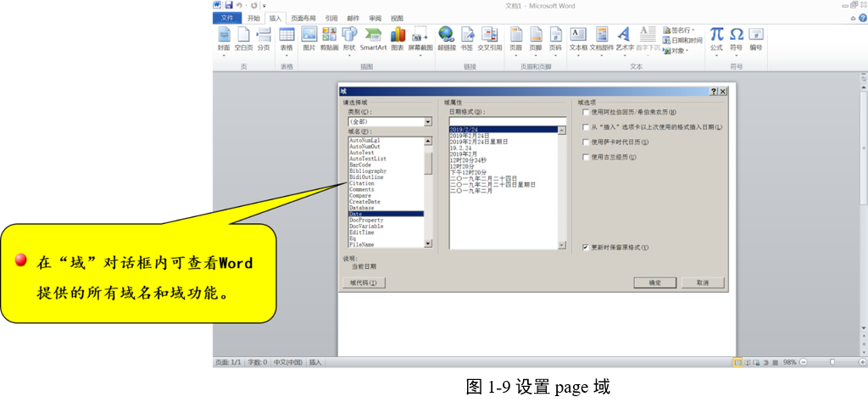Viewport: 868px width, 408px height.
Task: Enable 使用萨卡时代日历 checkbox
Action: click(586, 142)
